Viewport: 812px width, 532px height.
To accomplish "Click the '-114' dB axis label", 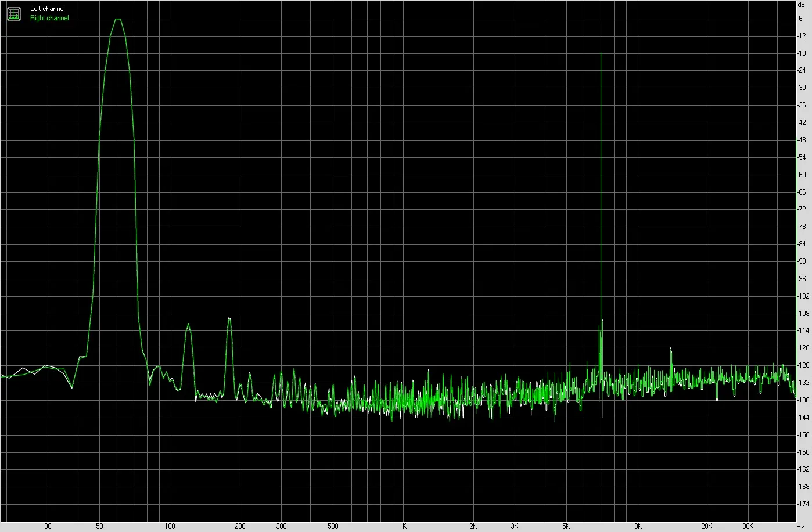I will tap(803, 330).
